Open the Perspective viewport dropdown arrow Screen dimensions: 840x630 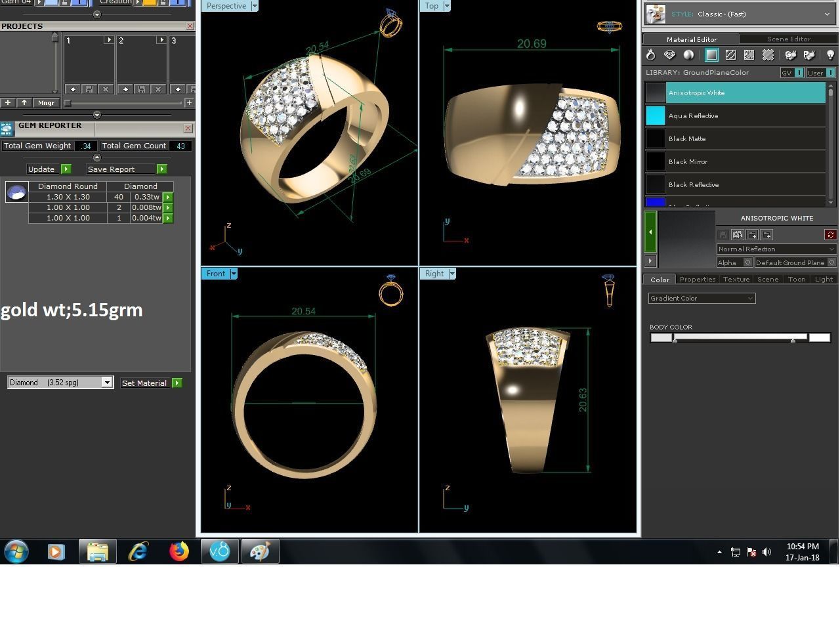point(255,6)
